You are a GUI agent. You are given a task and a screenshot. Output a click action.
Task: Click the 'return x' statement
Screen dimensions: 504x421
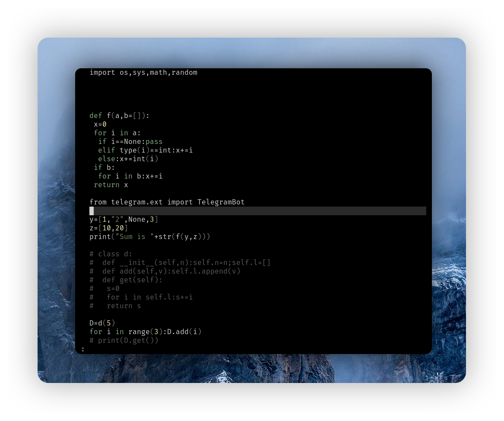coord(111,185)
